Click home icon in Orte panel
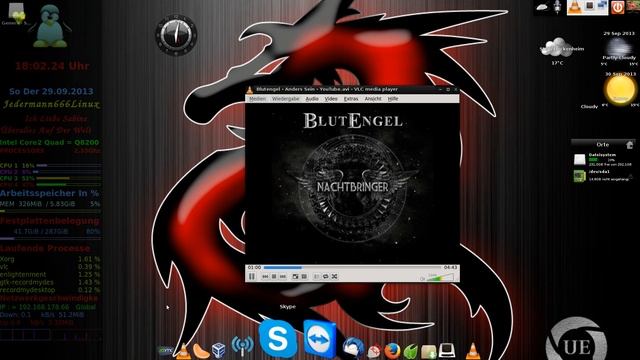 coord(629,144)
